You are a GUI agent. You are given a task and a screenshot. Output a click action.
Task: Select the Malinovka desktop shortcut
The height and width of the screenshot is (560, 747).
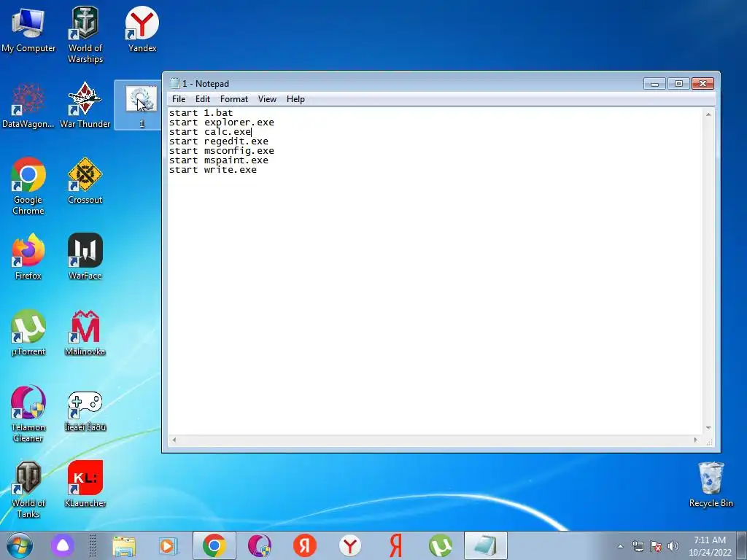pyautogui.click(x=85, y=332)
